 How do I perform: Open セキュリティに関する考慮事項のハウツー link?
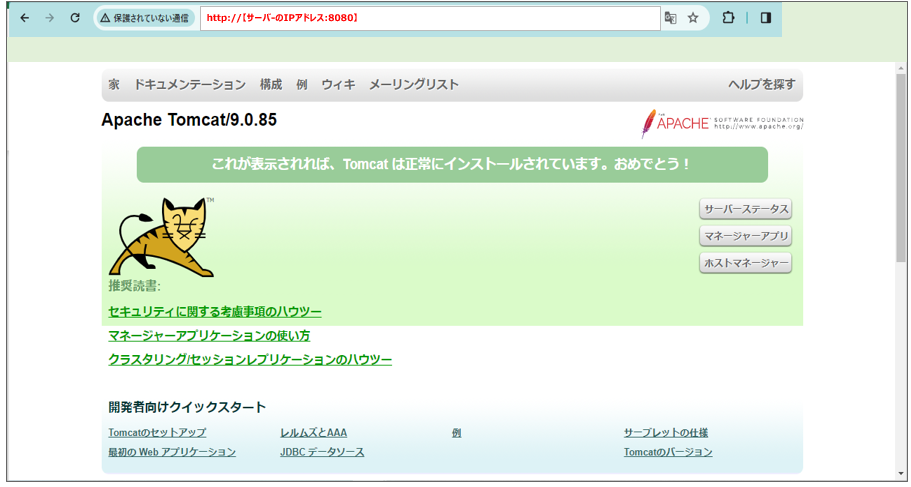click(215, 312)
